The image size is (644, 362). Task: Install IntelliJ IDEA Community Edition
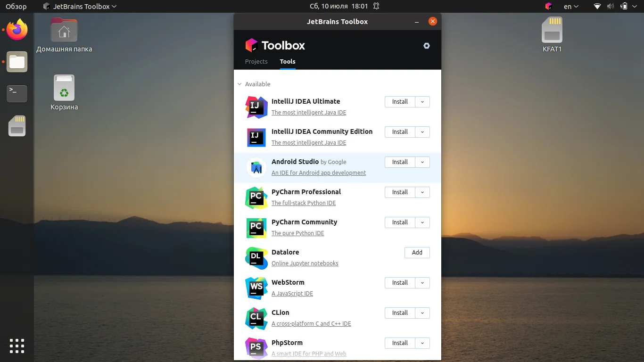(x=400, y=132)
